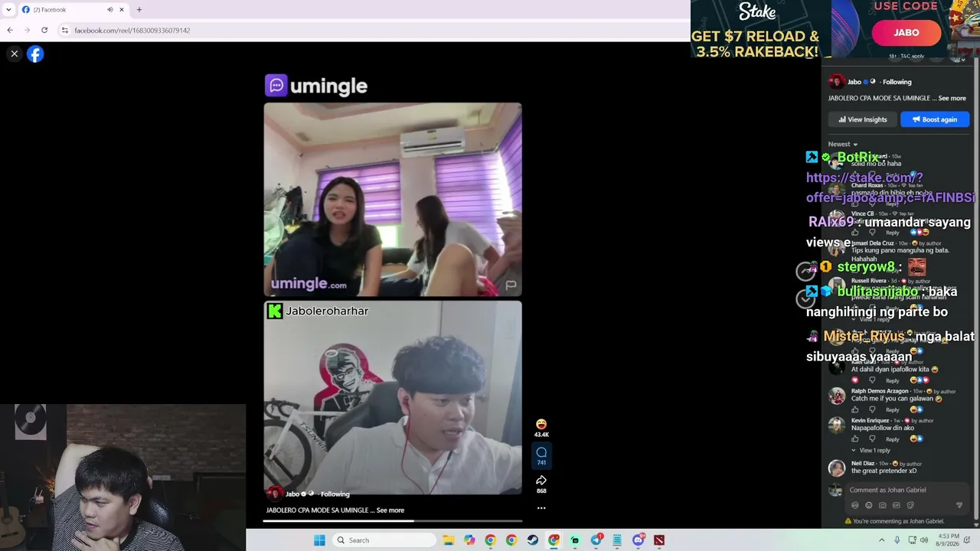Dislike Ralph Demos Arzagon's comment
Viewport: 980px width, 551px height.
click(x=871, y=409)
